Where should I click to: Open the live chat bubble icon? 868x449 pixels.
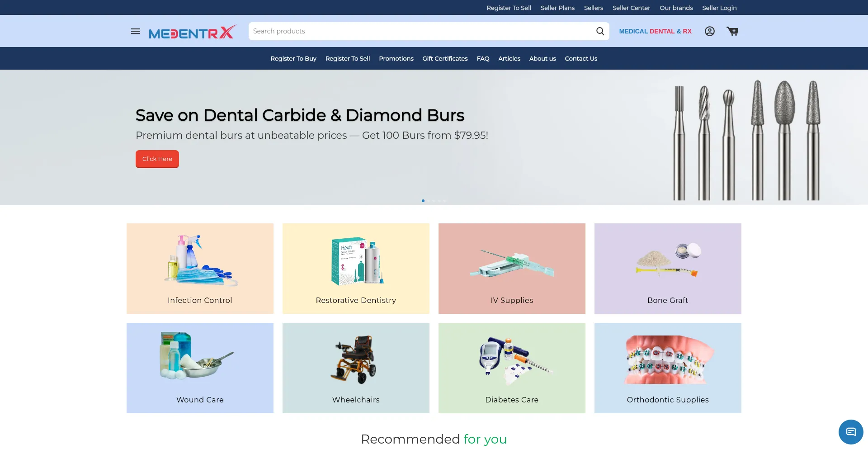tap(851, 432)
